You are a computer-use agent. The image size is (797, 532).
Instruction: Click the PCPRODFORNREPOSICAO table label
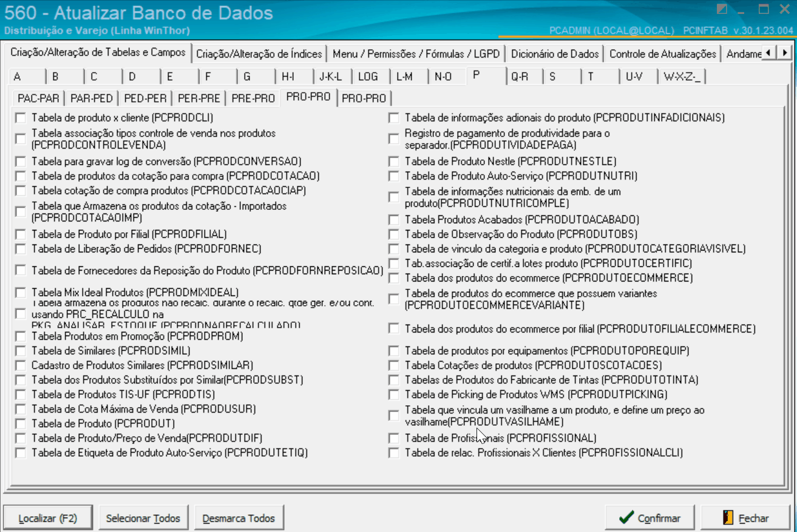tap(208, 271)
